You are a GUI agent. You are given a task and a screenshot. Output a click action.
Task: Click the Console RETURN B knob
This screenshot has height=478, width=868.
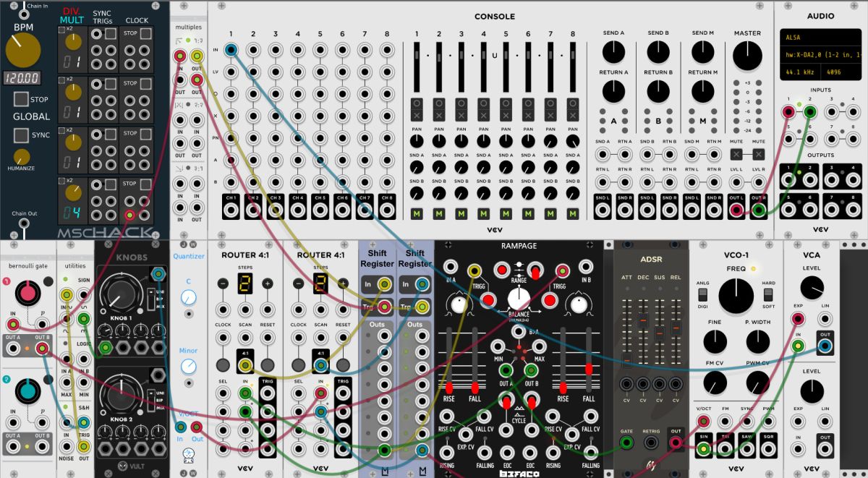point(658,90)
